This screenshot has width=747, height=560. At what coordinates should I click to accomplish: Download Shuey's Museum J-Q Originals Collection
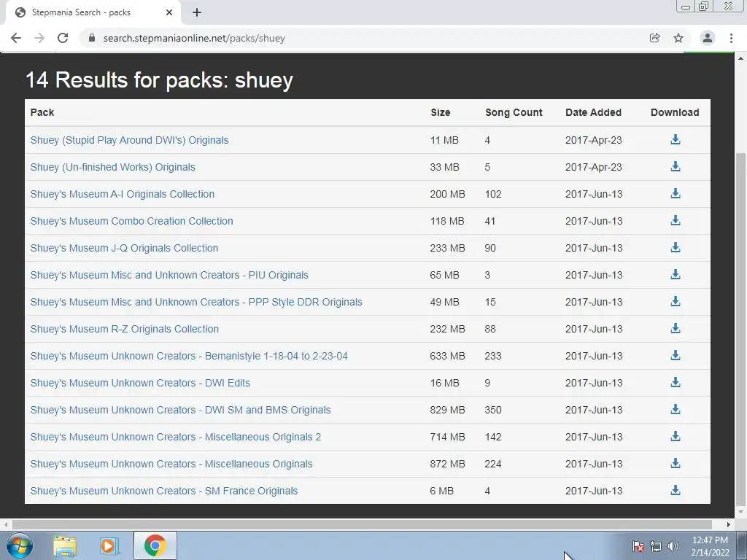tap(675, 248)
